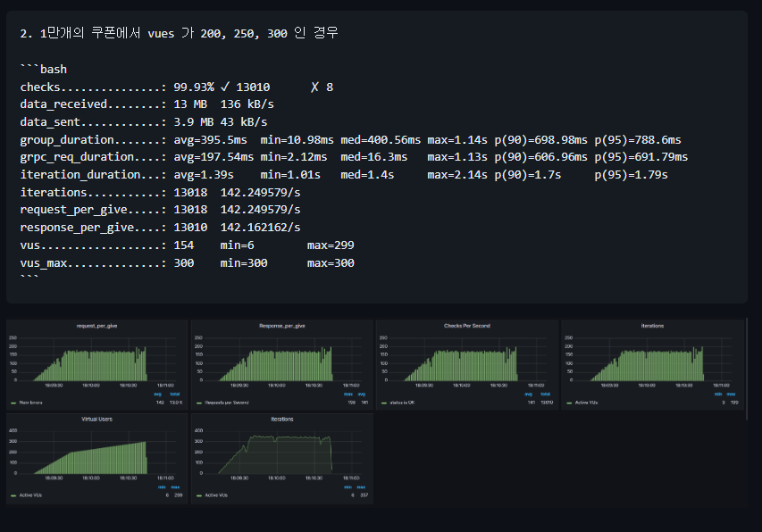The height and width of the screenshot is (532, 762).
Task: Open the request_per_give graph panel
Action: [x=96, y=364]
